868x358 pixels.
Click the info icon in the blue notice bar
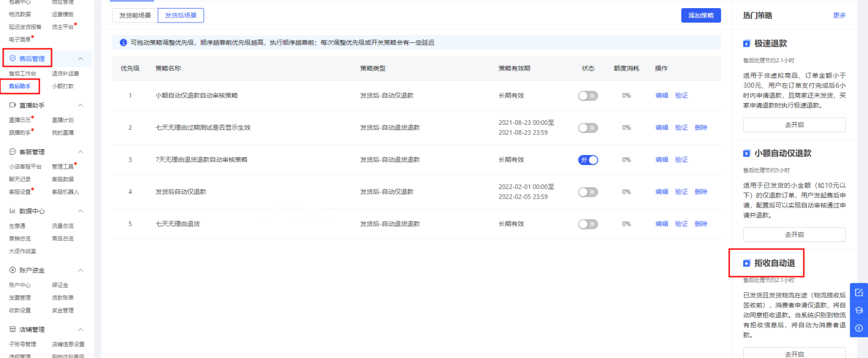pyautogui.click(x=123, y=42)
